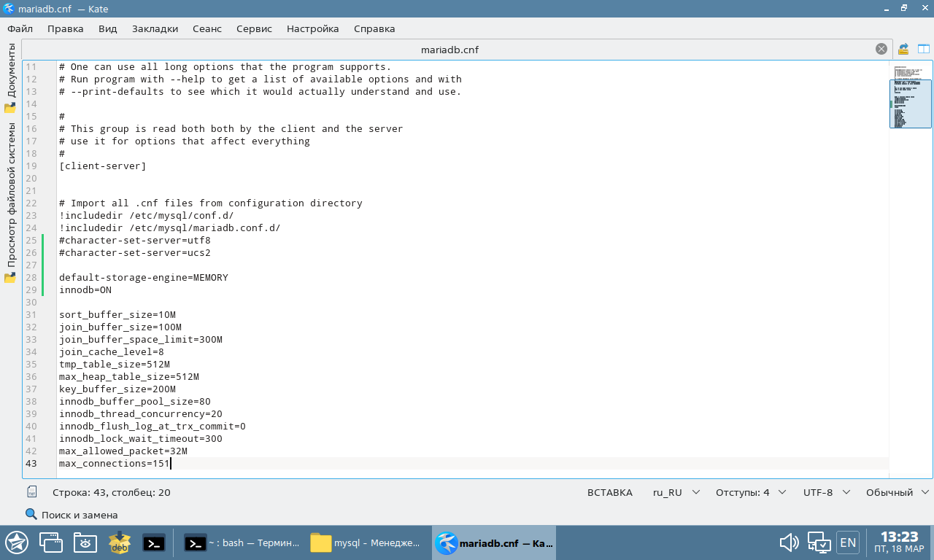Click line number 28 in the gutter
The image size is (934, 560).
tap(31, 278)
